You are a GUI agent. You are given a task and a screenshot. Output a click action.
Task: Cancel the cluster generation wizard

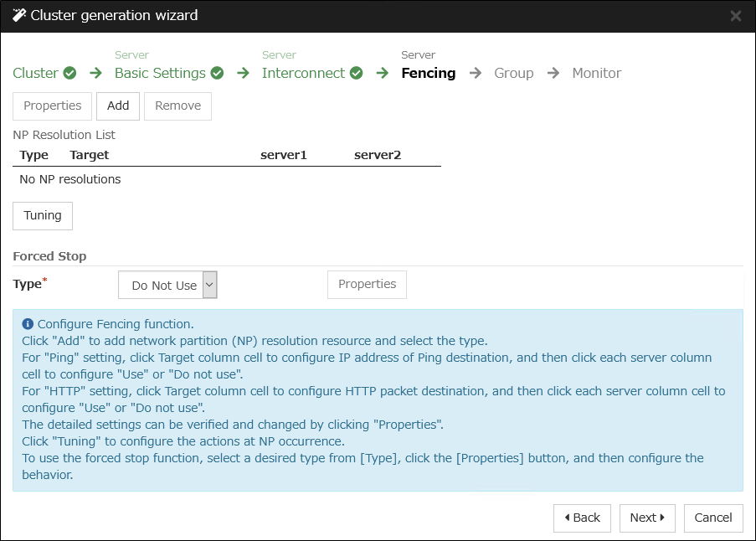coord(713,518)
